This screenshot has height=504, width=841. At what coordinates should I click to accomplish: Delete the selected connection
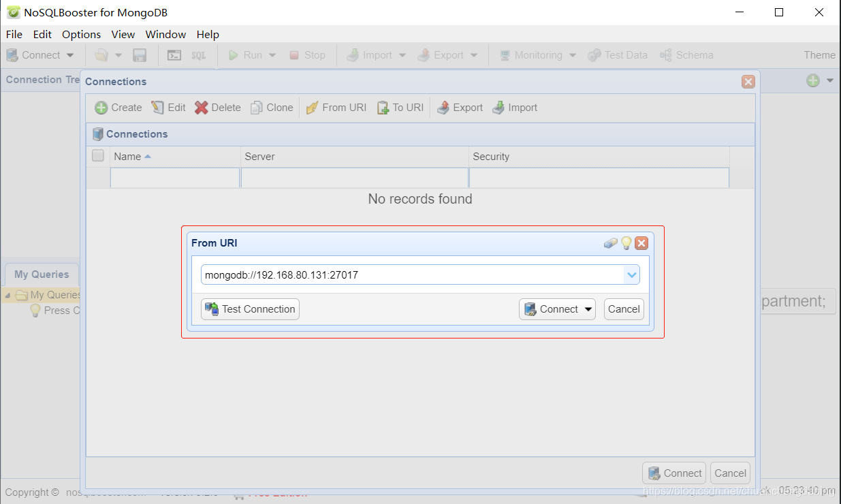(218, 108)
